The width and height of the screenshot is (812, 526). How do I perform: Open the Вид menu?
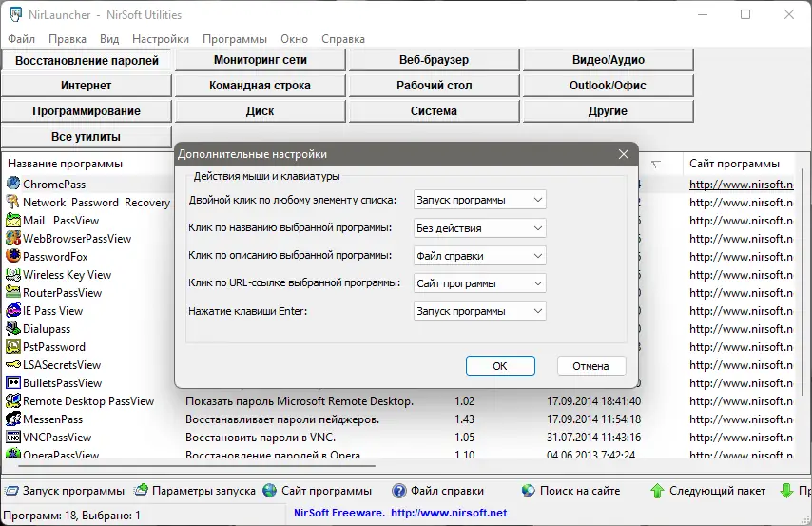coord(109,39)
